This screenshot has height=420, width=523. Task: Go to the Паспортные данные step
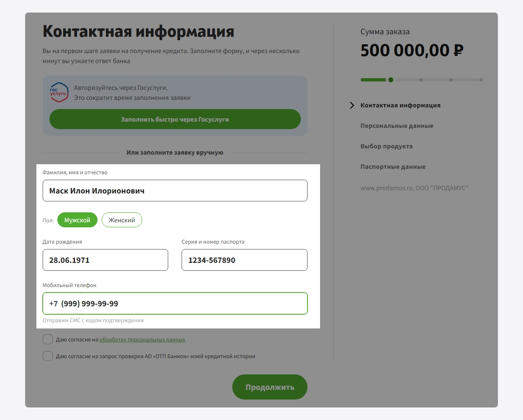pos(393,167)
